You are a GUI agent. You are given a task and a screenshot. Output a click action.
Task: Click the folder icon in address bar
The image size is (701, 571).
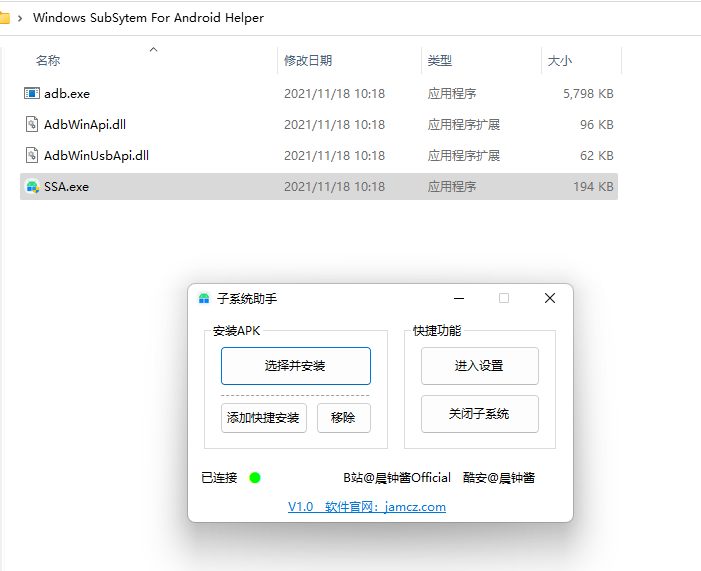4,18
